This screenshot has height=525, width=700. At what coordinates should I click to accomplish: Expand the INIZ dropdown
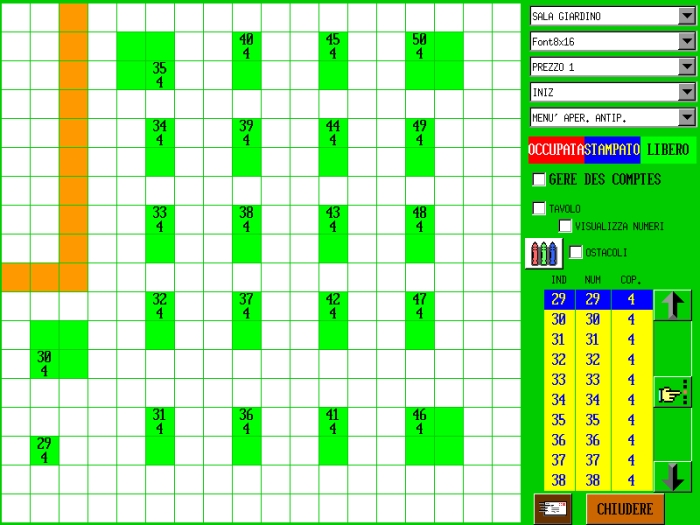pyautogui.click(x=612, y=92)
